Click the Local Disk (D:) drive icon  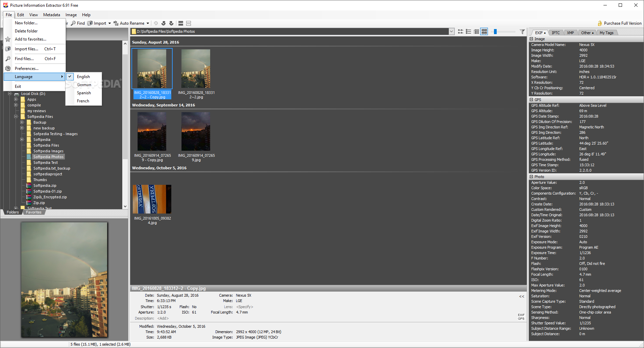pos(16,94)
